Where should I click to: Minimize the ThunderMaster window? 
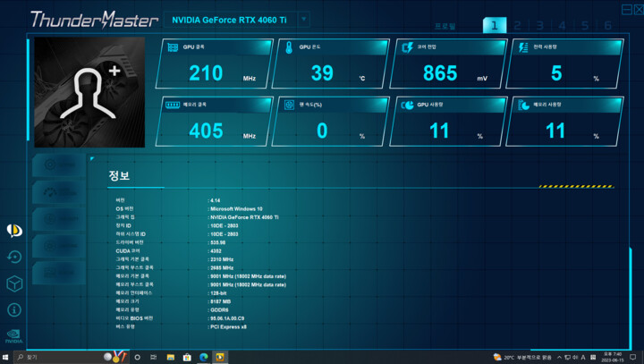625,10
